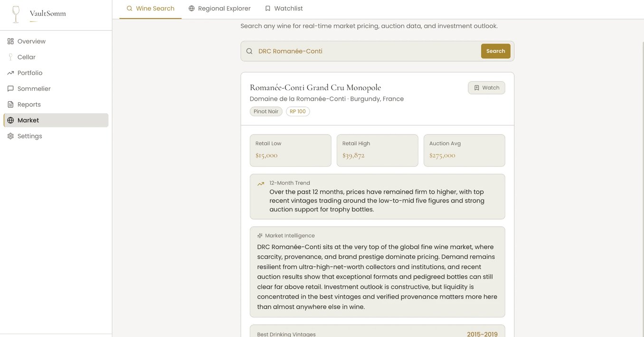This screenshot has height=337, width=644.
Task: Click the gold Search button
Action: coord(495,51)
